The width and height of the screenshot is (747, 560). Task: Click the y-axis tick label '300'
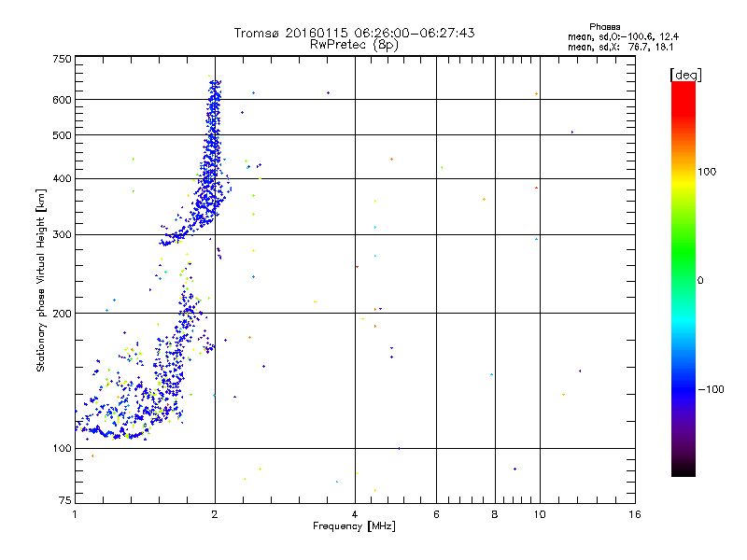62,235
